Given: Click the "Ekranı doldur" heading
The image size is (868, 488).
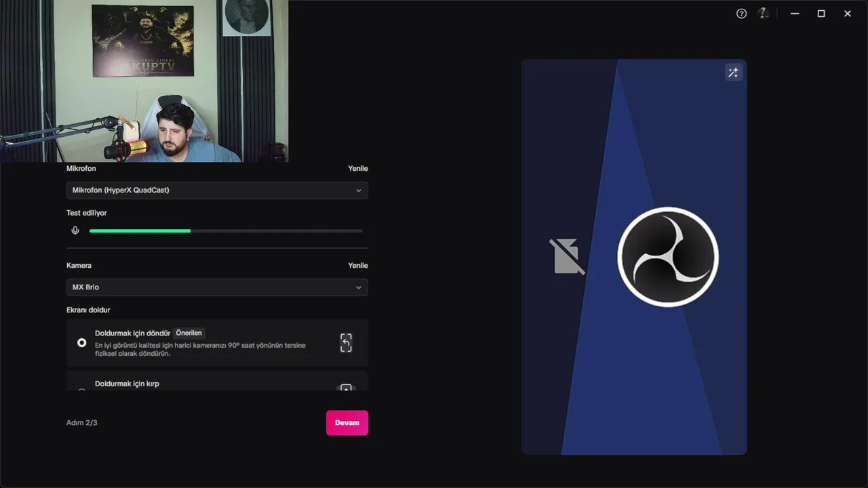Looking at the screenshot, I should pos(88,310).
